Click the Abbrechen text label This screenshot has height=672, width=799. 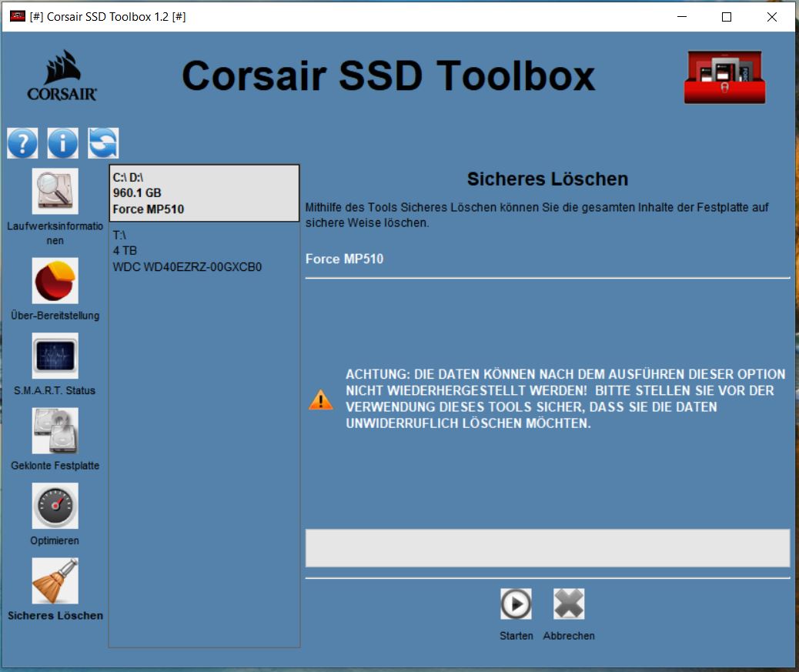click(569, 636)
